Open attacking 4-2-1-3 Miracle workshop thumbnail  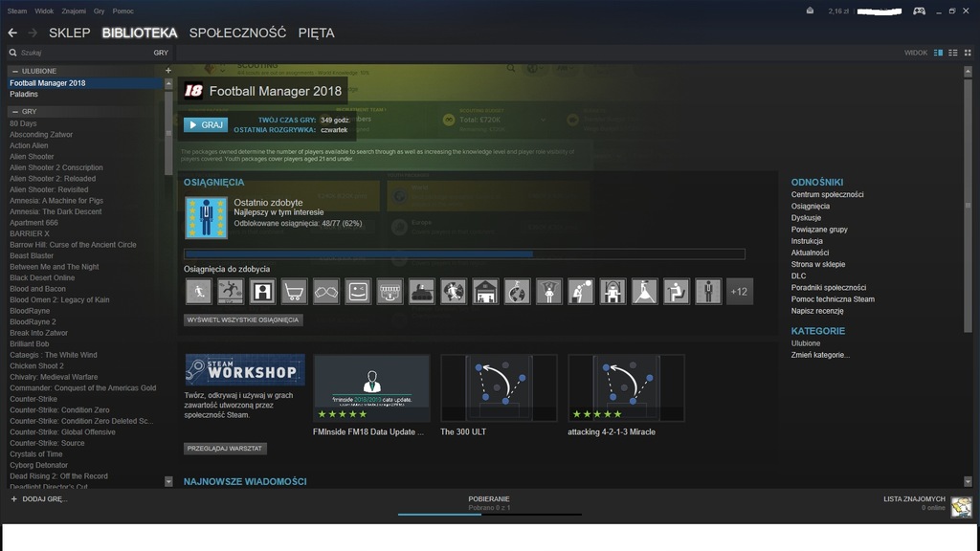[x=626, y=388]
